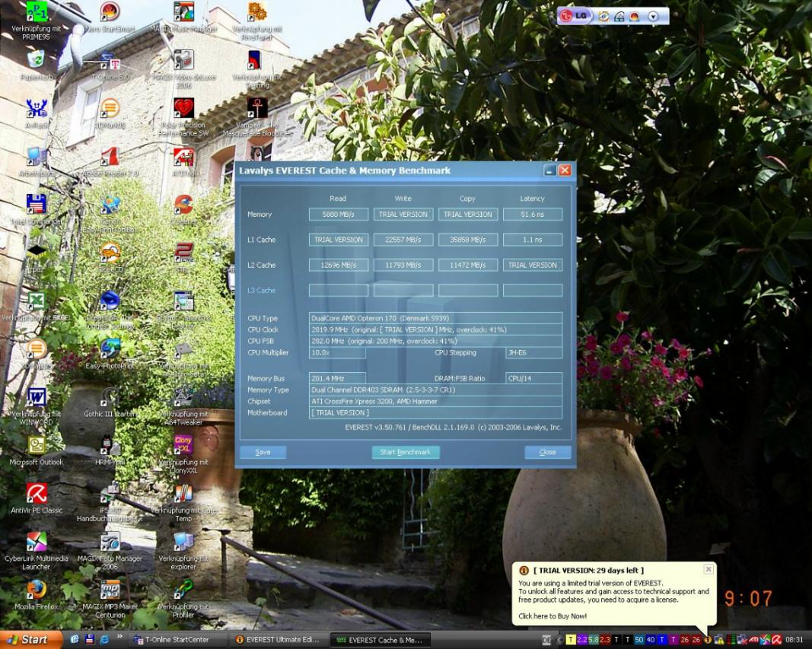Launch CyberLink Multimedia Launcher icon
Viewport: 812px width, 649px height.
click(36, 542)
